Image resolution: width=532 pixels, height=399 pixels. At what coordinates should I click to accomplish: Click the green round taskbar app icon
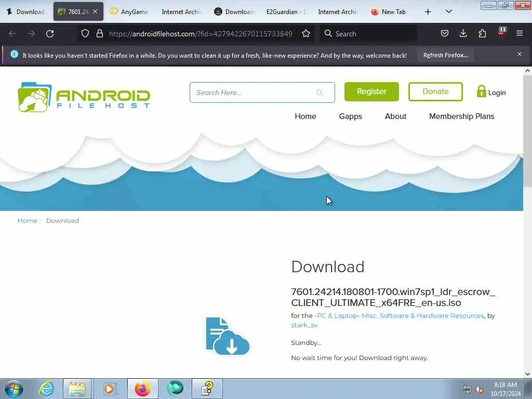[x=175, y=389]
